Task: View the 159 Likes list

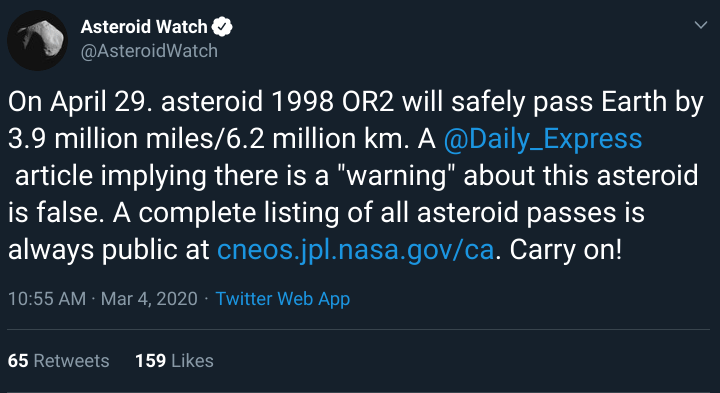Action: 174,361
